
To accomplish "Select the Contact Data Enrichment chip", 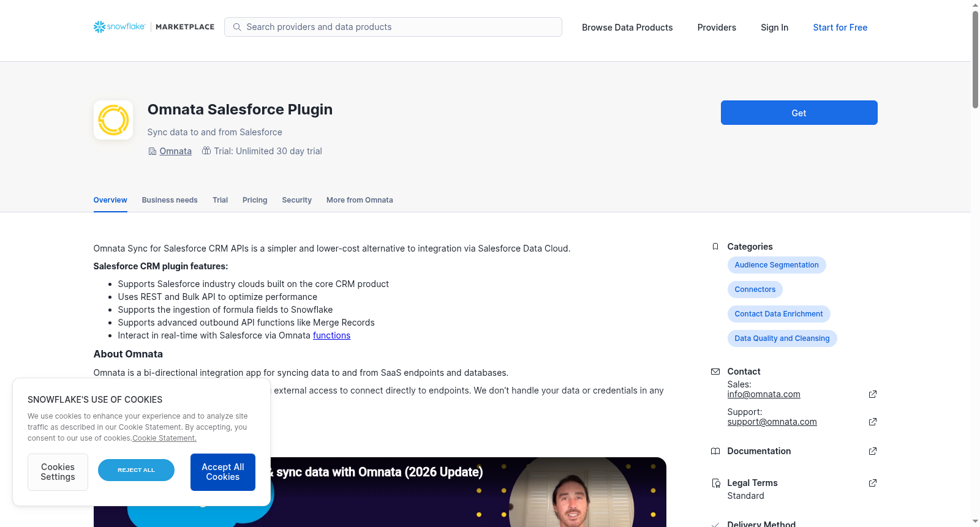I will (x=778, y=314).
